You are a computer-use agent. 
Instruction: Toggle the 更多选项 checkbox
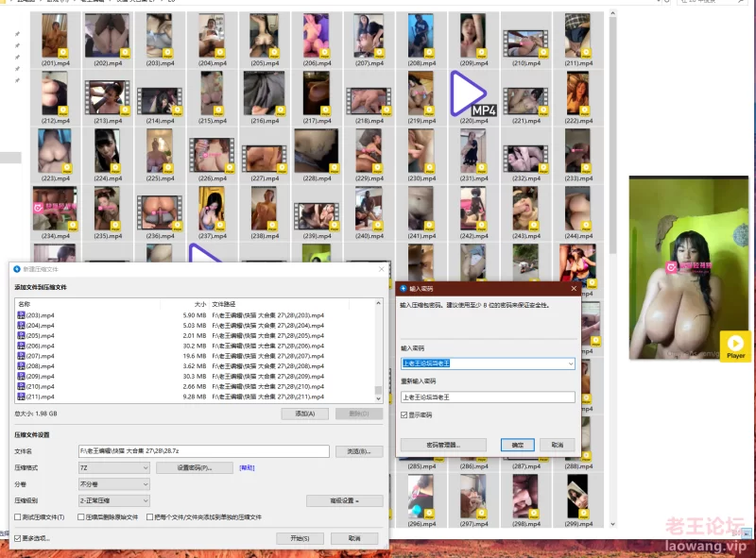click(17, 538)
